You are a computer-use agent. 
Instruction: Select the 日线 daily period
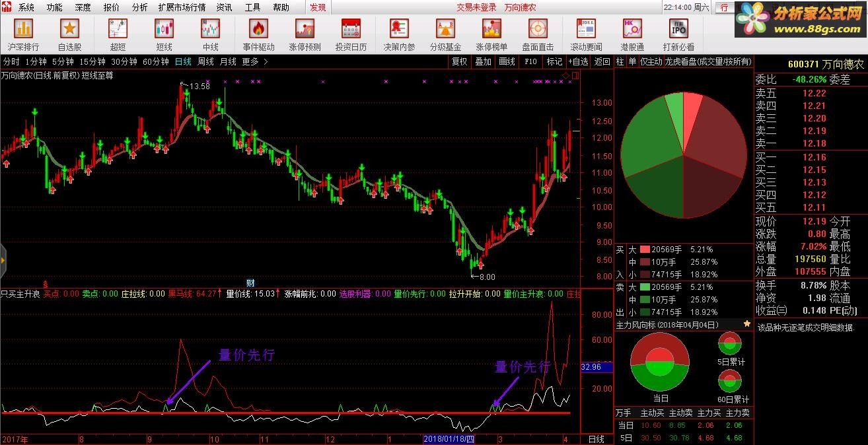point(183,61)
